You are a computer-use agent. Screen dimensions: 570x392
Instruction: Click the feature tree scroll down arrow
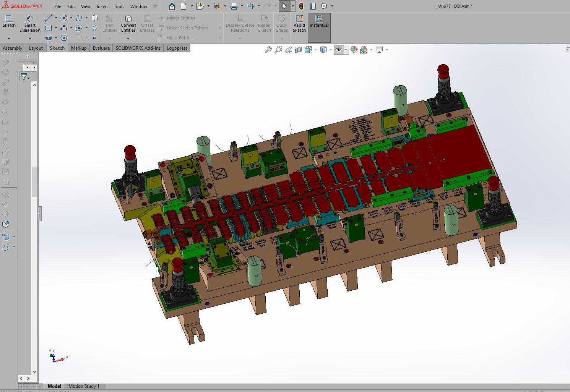(34, 372)
